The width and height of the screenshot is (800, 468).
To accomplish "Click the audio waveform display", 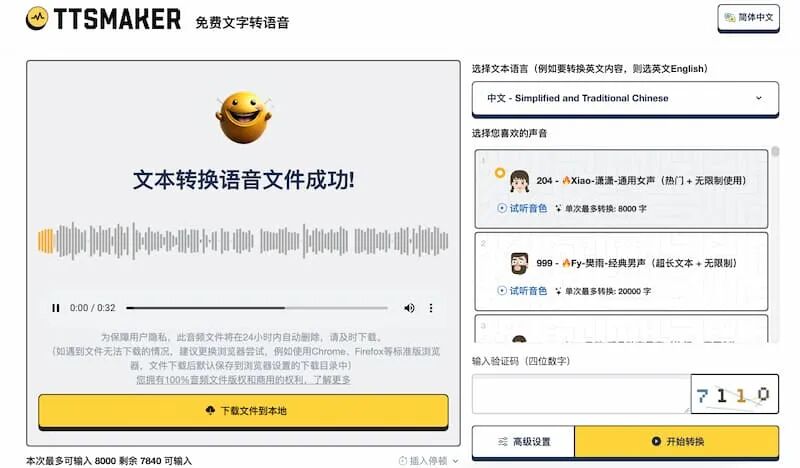I will point(243,241).
